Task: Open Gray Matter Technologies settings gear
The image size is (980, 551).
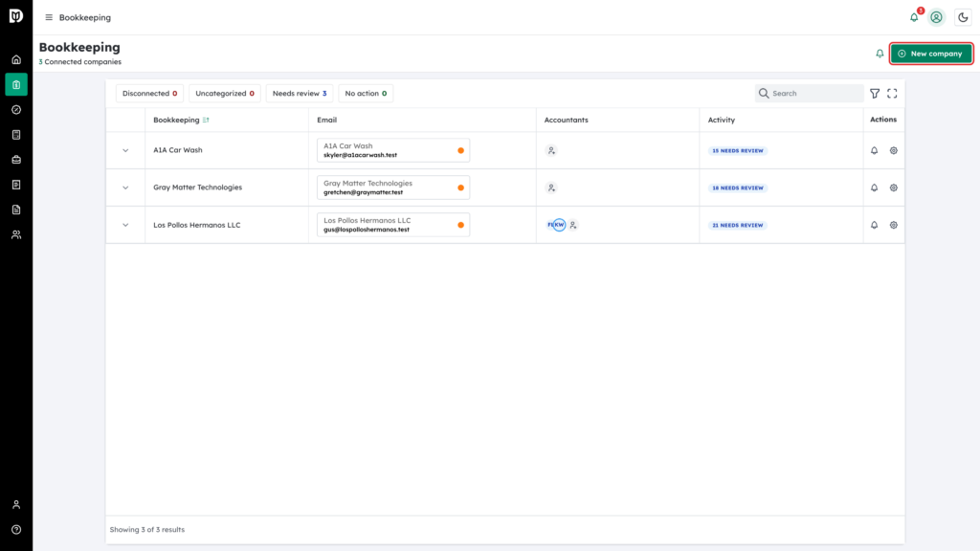Action: point(894,188)
